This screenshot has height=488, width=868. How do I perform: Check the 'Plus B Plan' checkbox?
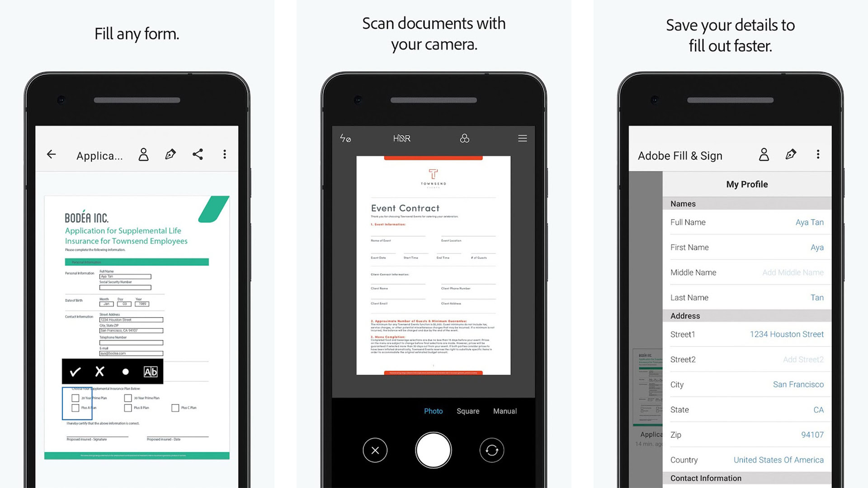point(127,408)
